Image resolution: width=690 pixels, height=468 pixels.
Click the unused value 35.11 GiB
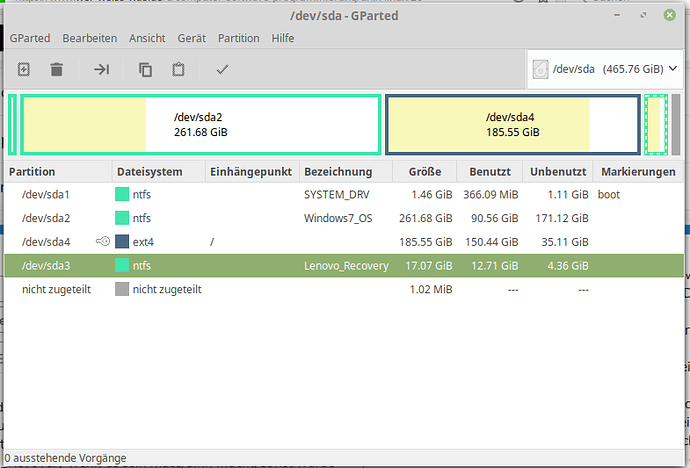click(565, 242)
